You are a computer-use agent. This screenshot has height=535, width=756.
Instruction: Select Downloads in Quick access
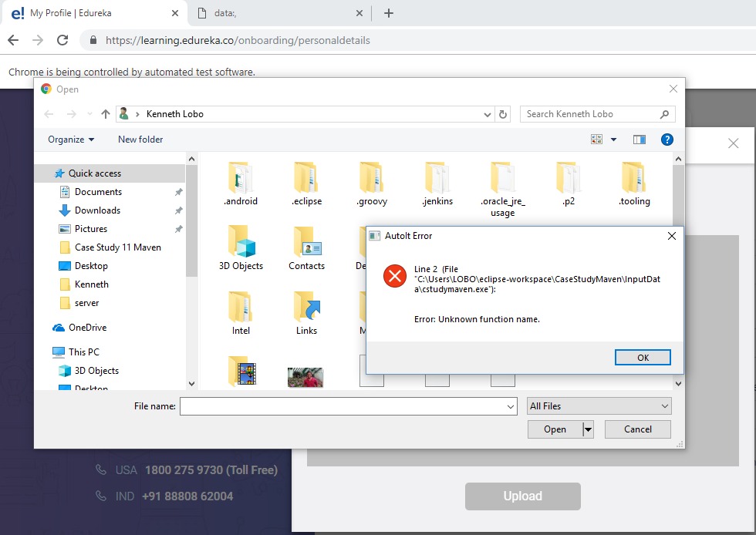click(x=97, y=210)
